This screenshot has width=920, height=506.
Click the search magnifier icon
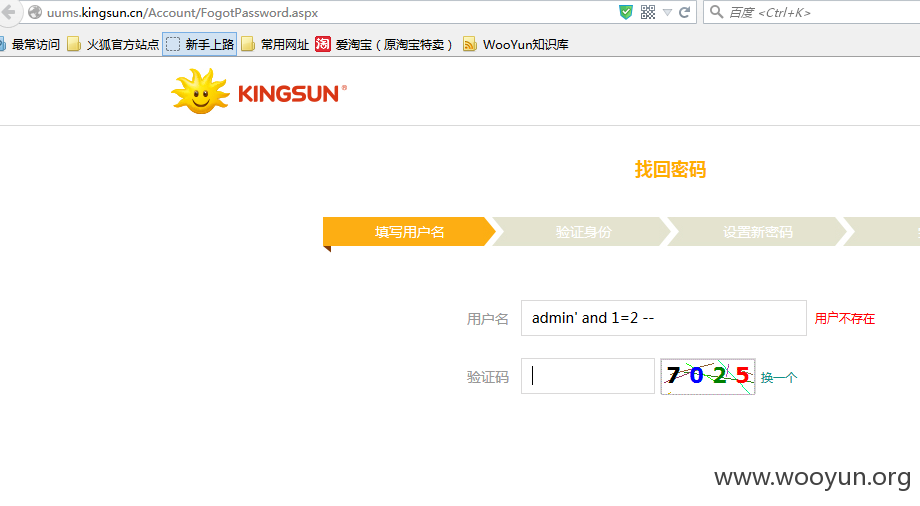(716, 12)
